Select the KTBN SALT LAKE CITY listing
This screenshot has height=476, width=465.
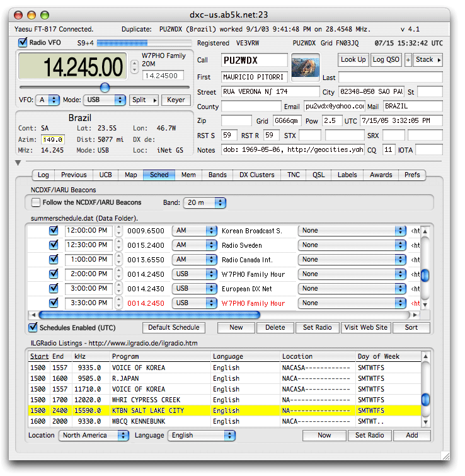147,410
